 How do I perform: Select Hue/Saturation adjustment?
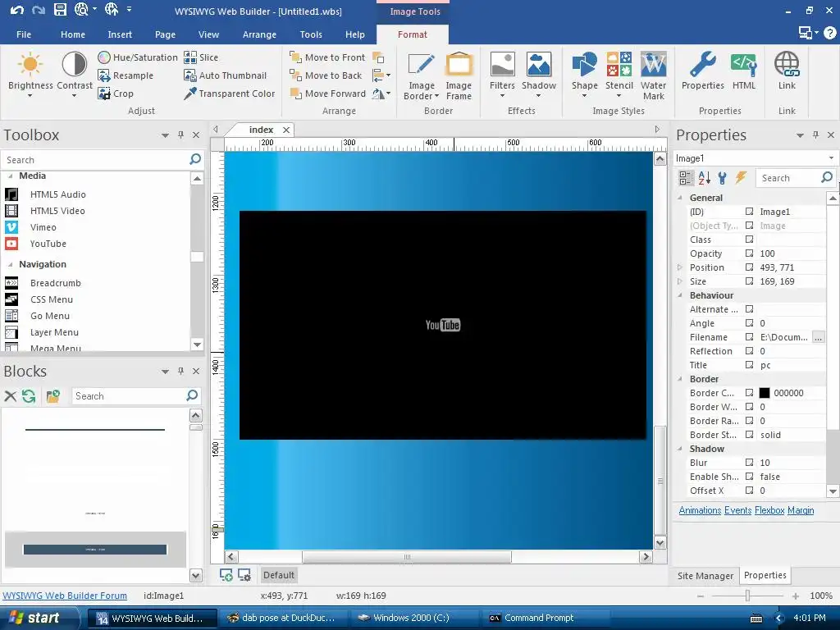[138, 57]
